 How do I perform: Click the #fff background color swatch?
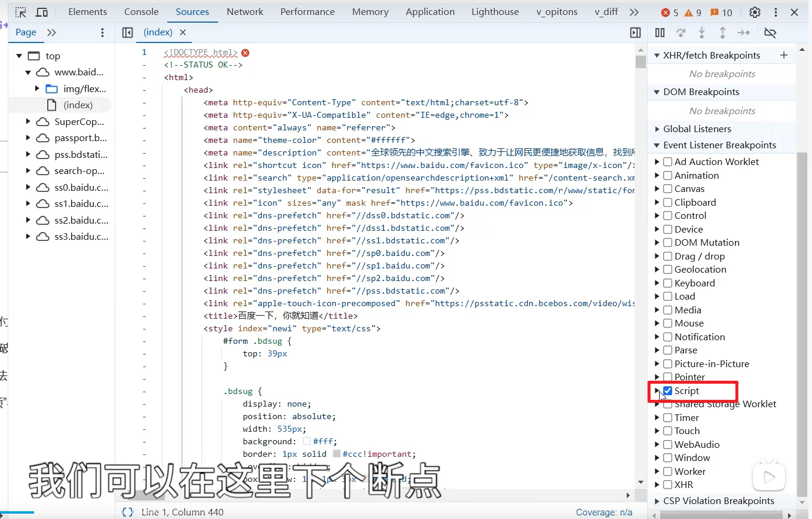[x=307, y=442]
